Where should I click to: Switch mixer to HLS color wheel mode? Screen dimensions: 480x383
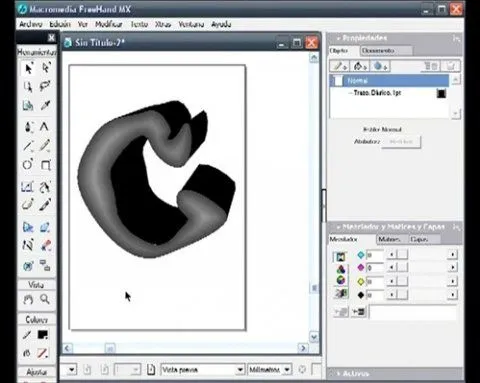[340, 281]
